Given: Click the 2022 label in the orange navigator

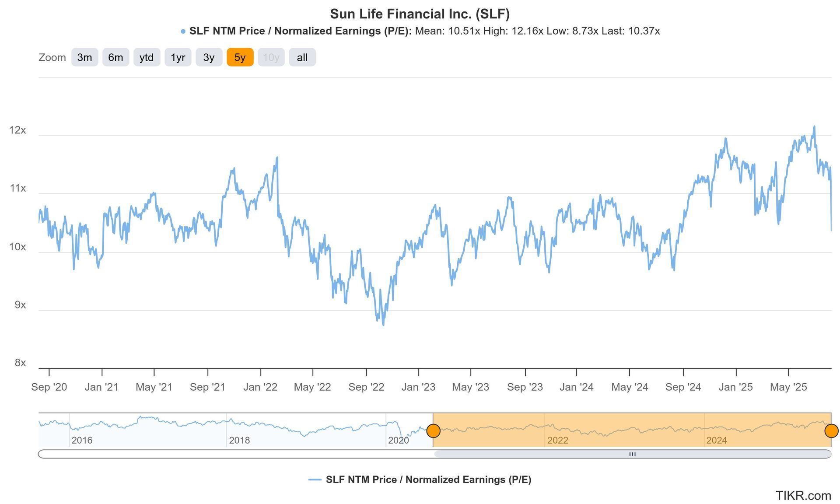Looking at the screenshot, I should coord(557,440).
